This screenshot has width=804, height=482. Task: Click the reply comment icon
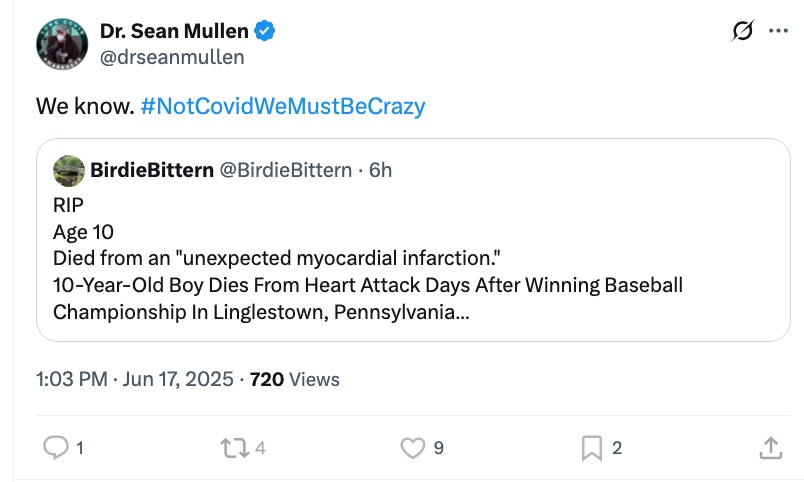pyautogui.click(x=56, y=449)
